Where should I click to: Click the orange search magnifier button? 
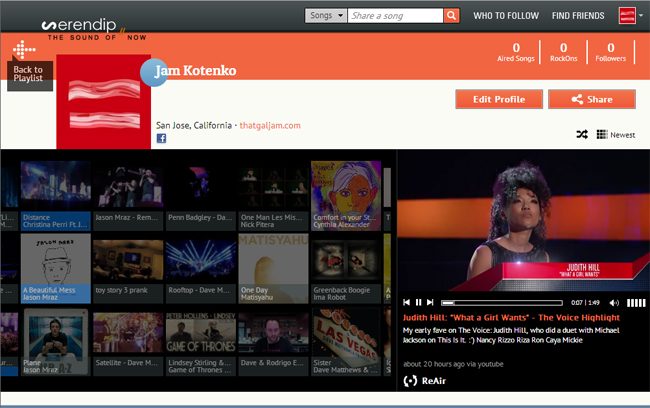click(x=451, y=16)
